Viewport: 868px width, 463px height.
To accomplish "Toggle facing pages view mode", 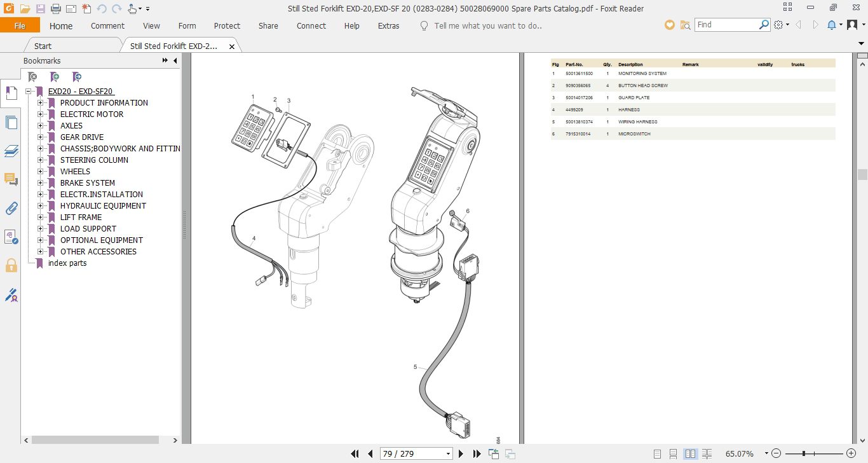I will (690, 454).
